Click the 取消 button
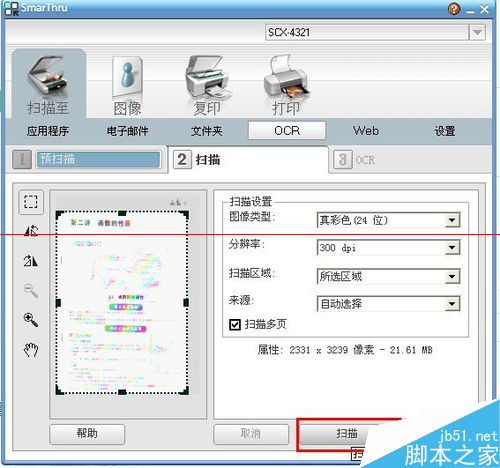The height and width of the screenshot is (468, 500). coord(251,434)
